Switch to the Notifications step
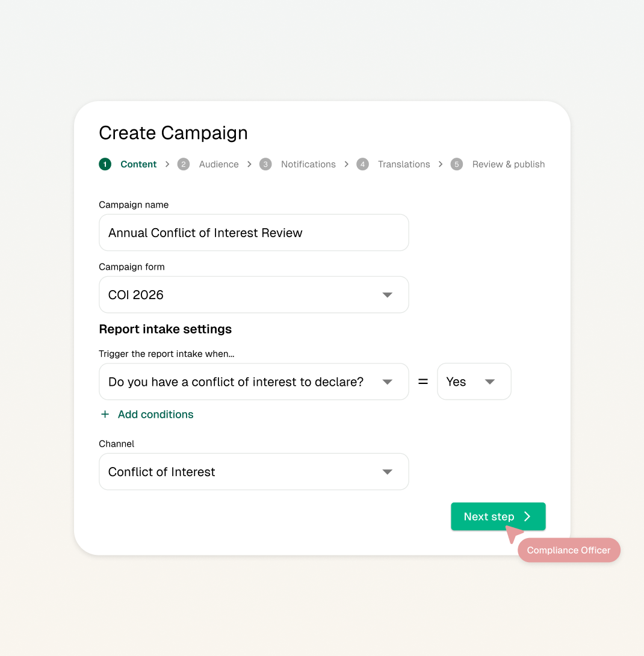Viewport: 644px width, 656px height. coord(308,164)
